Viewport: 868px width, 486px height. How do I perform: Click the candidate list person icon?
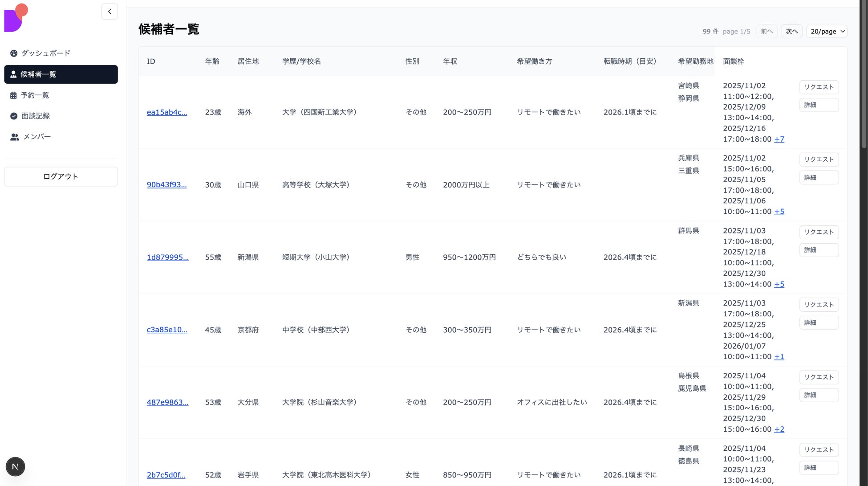[x=13, y=74]
